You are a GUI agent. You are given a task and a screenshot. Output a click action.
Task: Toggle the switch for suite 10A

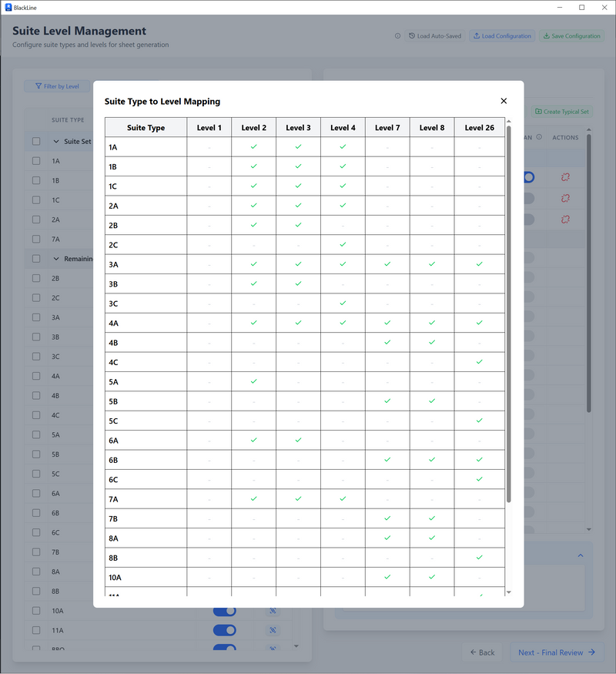[x=225, y=611]
